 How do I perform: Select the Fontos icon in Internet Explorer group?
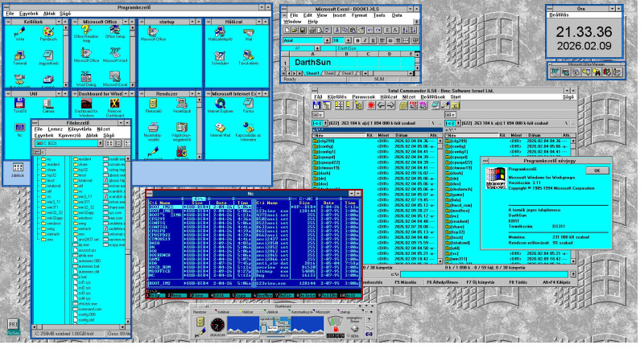249,106
